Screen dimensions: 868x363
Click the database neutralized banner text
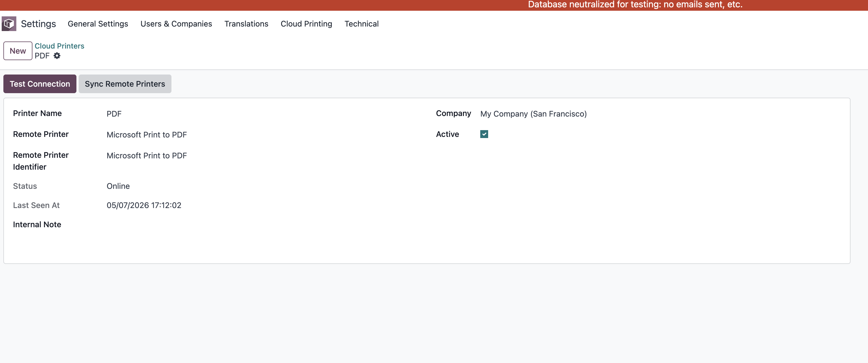click(635, 5)
